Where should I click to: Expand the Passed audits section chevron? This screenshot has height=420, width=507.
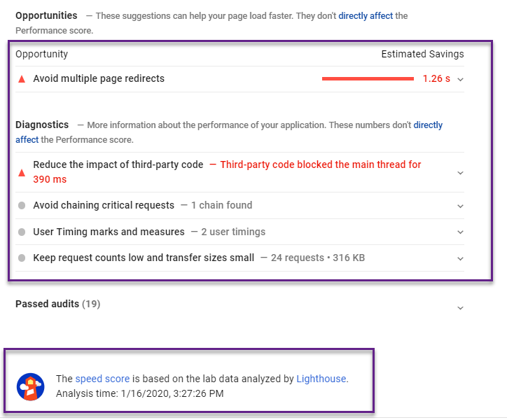(x=460, y=308)
